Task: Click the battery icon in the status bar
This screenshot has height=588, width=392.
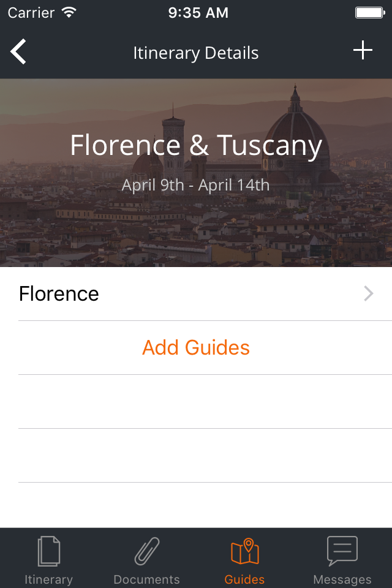Action: click(x=369, y=13)
